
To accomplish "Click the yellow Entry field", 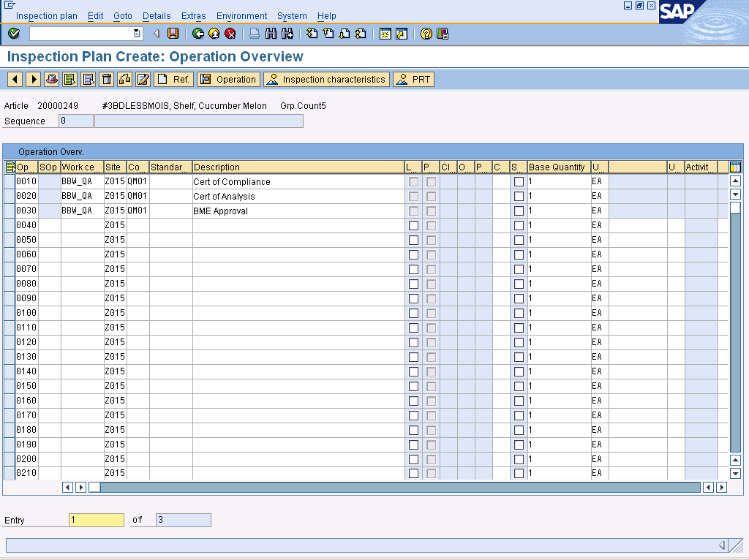I will 97,520.
